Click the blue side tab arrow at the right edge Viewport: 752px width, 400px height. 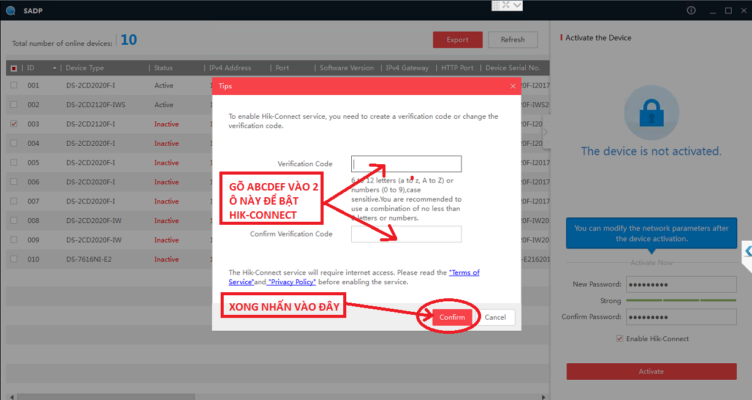click(x=747, y=250)
